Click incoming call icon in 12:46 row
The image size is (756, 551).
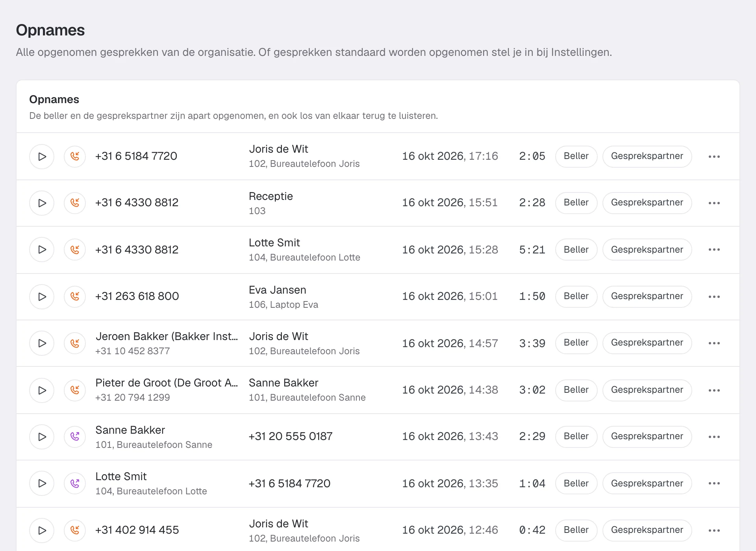point(75,531)
